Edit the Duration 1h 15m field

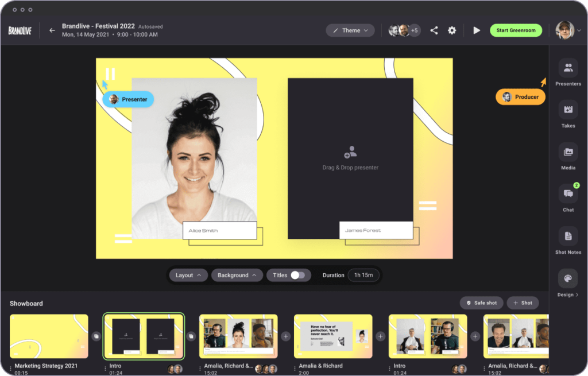(x=363, y=275)
